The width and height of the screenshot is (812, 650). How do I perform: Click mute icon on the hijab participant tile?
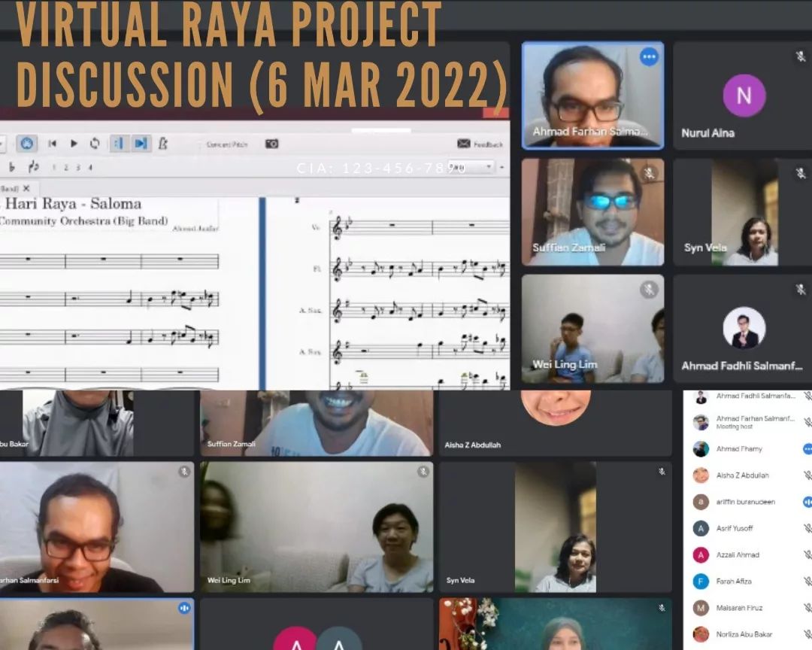(662, 608)
